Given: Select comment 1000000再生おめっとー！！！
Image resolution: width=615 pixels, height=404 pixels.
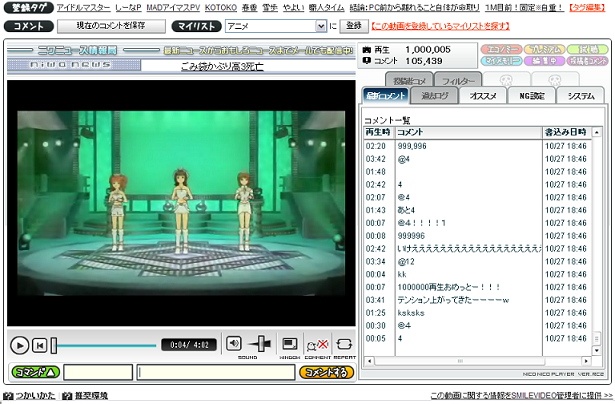Looking at the screenshot, I should coord(478,287).
